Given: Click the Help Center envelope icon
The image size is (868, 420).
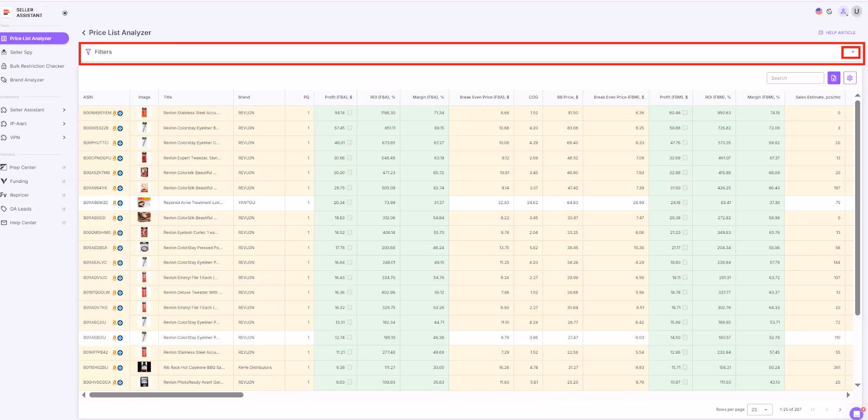Looking at the screenshot, I should [4, 223].
